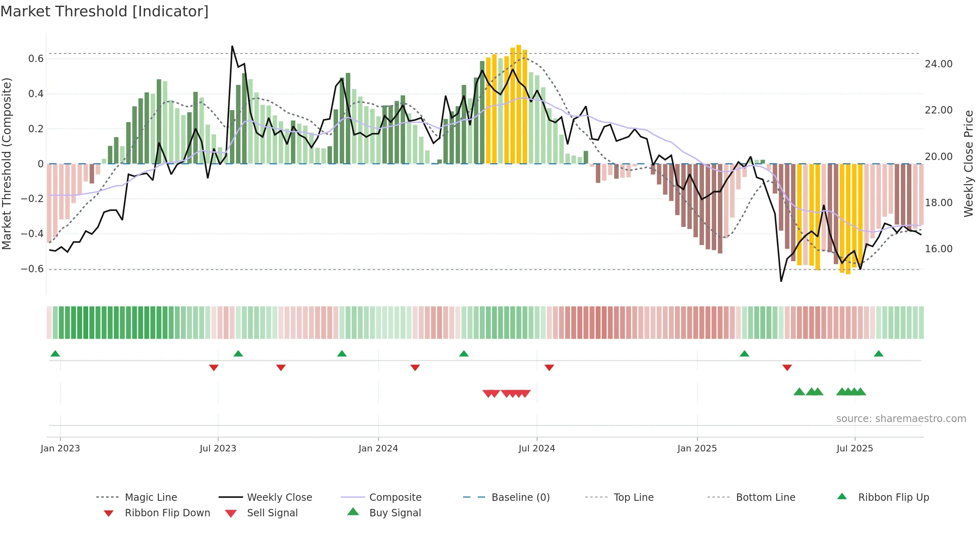Toggle the Sell Signal legend entry

(261, 513)
